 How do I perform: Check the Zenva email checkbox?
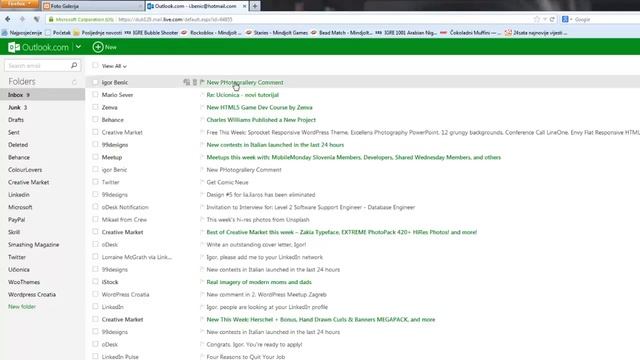coord(95,107)
